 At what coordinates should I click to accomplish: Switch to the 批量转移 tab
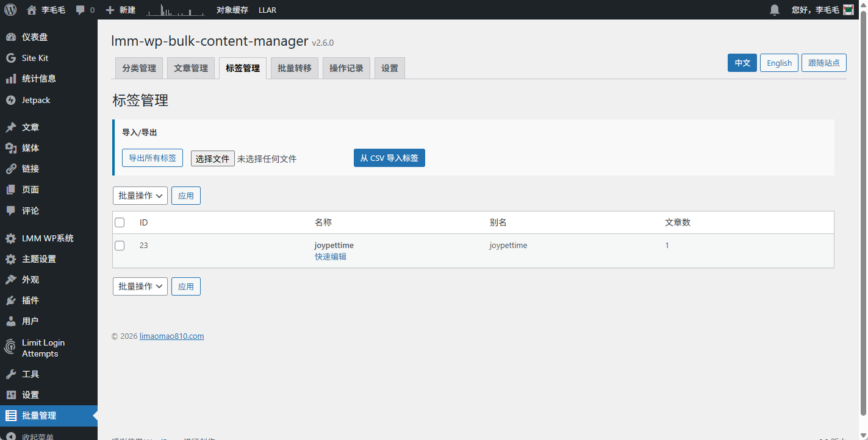[x=294, y=68]
